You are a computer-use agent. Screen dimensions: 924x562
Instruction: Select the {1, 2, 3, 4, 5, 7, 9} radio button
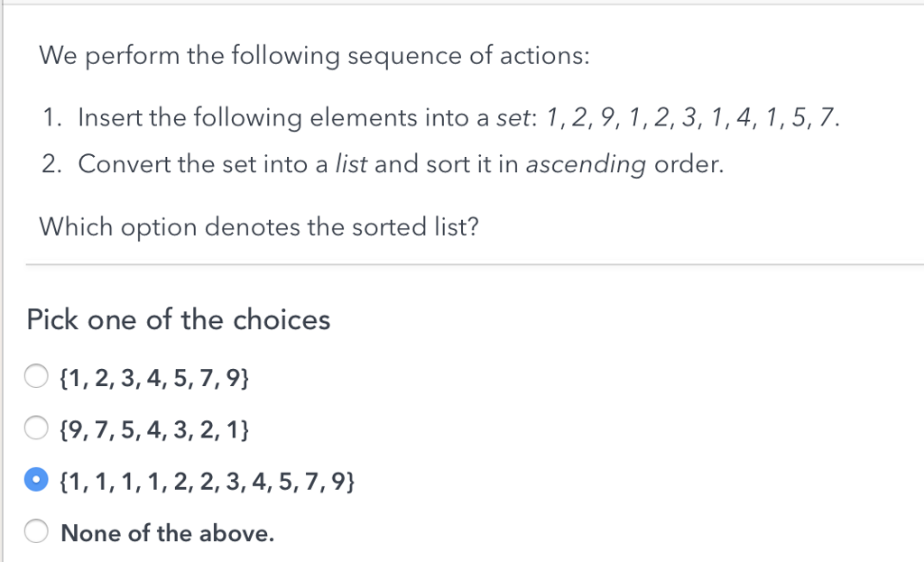[x=36, y=376]
